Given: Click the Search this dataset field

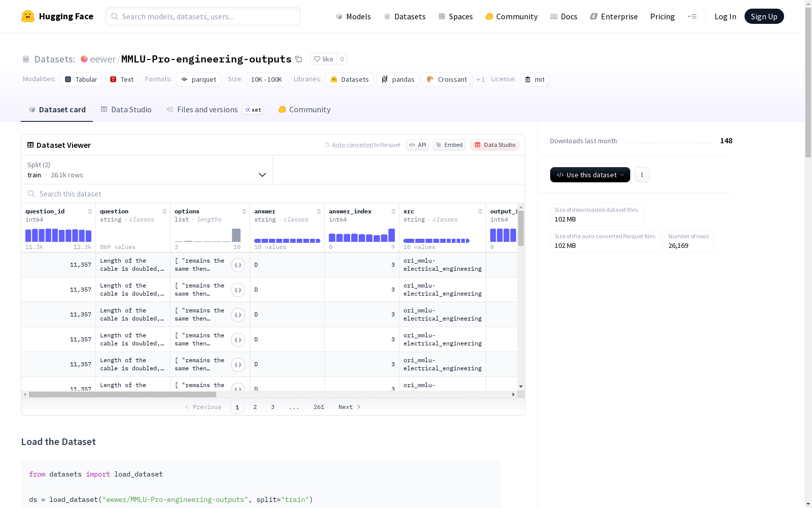Looking at the screenshot, I should tap(273, 194).
